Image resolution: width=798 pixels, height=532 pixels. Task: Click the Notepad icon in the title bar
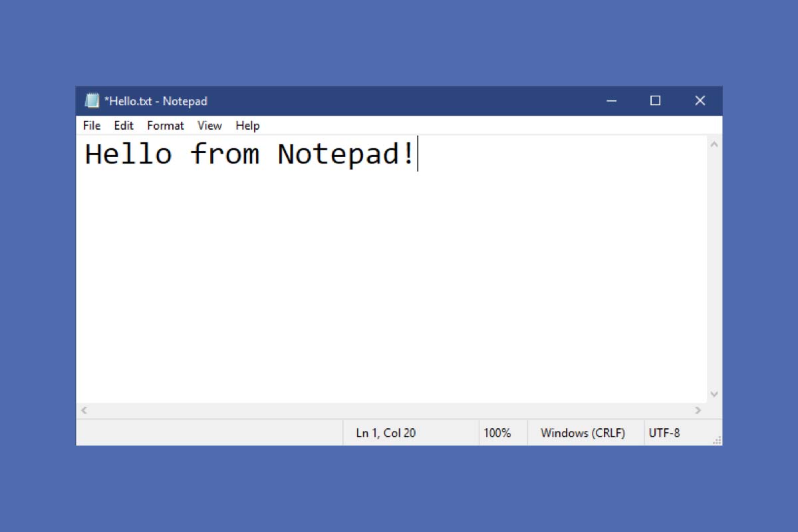coord(92,101)
